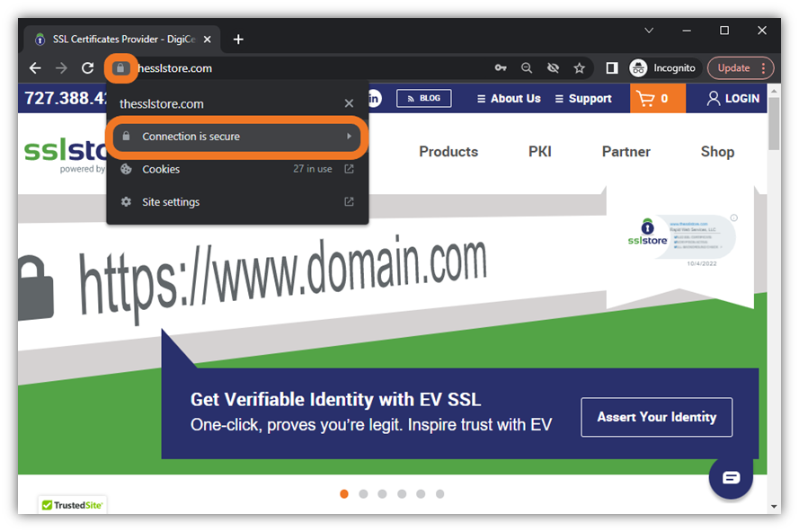Select the fifth carousel dot

421,493
